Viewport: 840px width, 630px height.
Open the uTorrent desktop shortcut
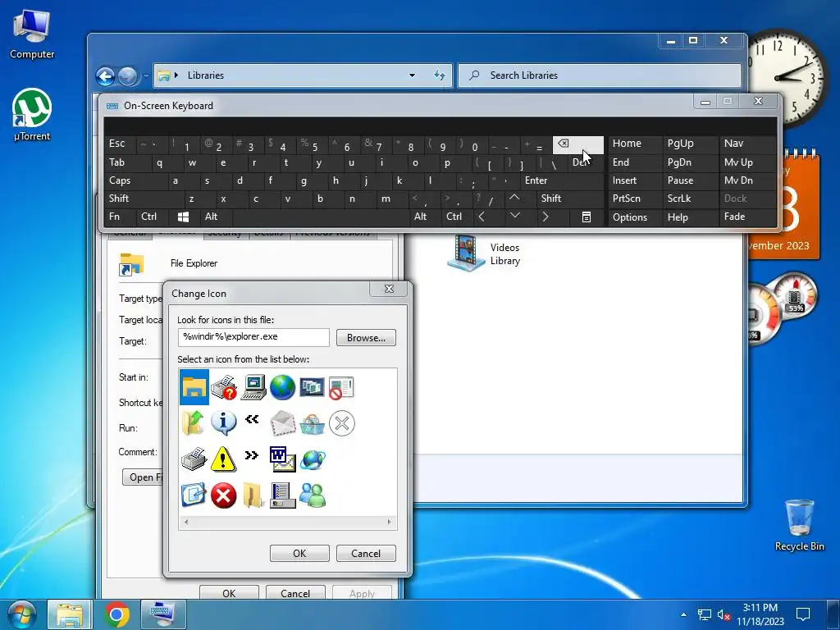[32, 115]
